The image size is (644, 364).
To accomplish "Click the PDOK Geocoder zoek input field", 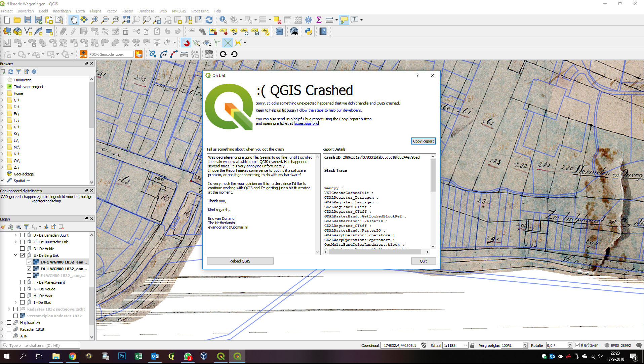I will pyautogui.click(x=111, y=54).
